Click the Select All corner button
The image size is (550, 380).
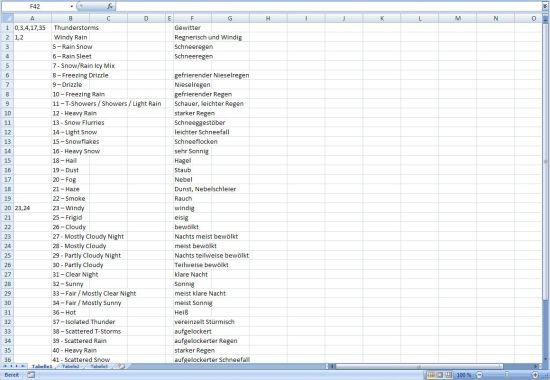click(x=7, y=18)
